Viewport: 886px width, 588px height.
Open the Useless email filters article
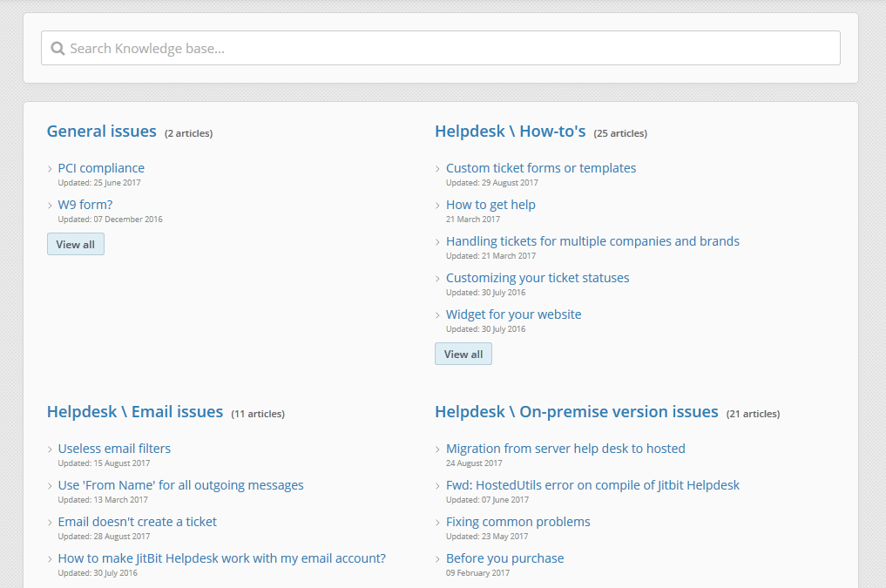(x=113, y=448)
